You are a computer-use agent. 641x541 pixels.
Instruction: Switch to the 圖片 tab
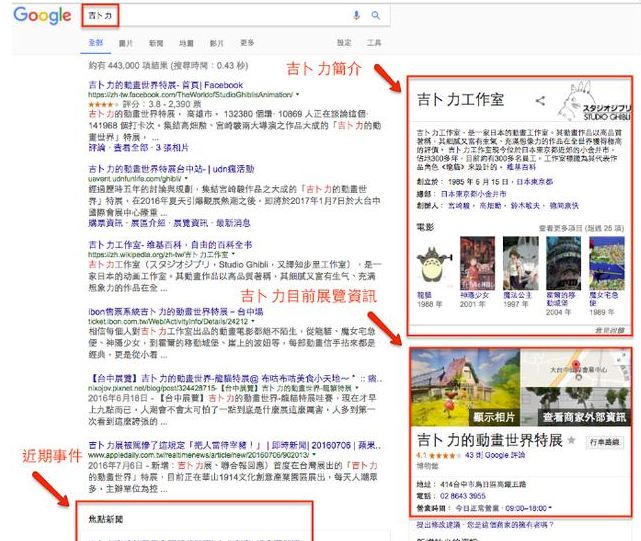(x=126, y=43)
